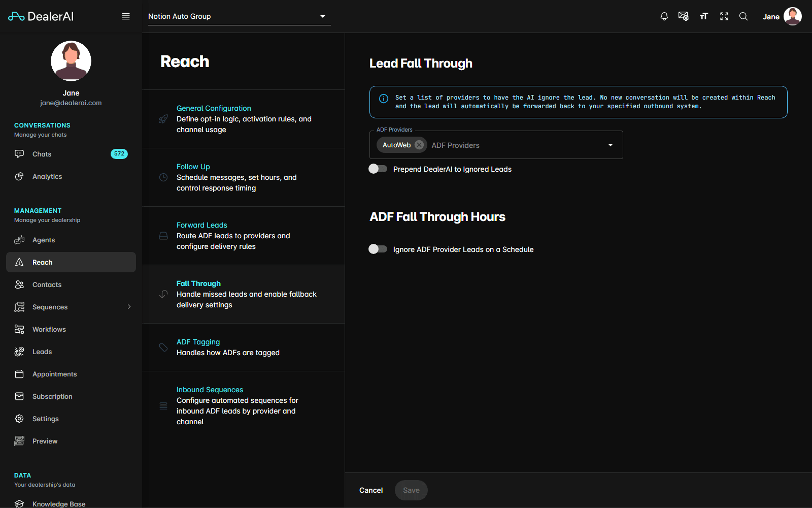Open the notifications bell

pos(664,16)
